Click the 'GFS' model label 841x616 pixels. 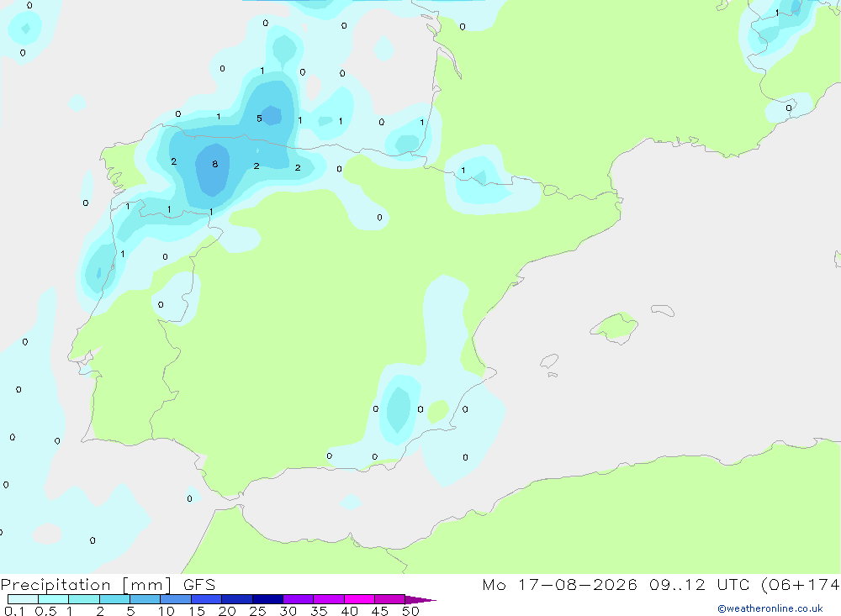click(x=199, y=584)
